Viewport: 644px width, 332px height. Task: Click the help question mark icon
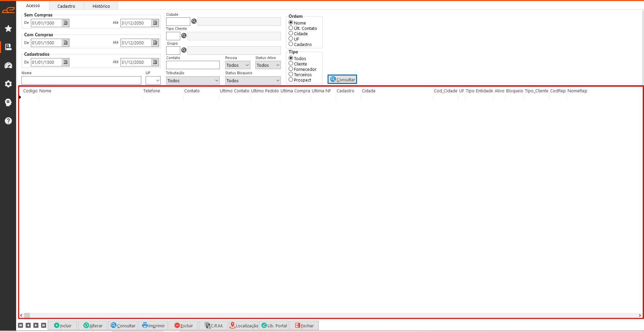8,121
